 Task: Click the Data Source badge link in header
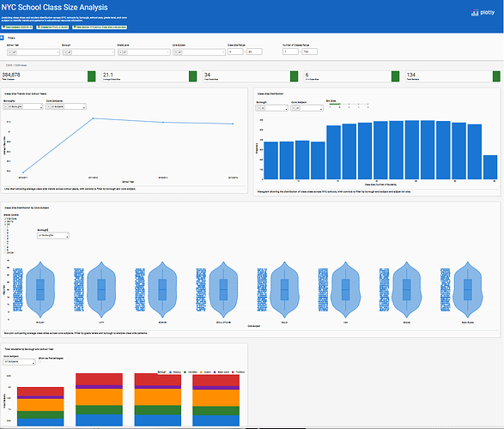[x=100, y=27]
